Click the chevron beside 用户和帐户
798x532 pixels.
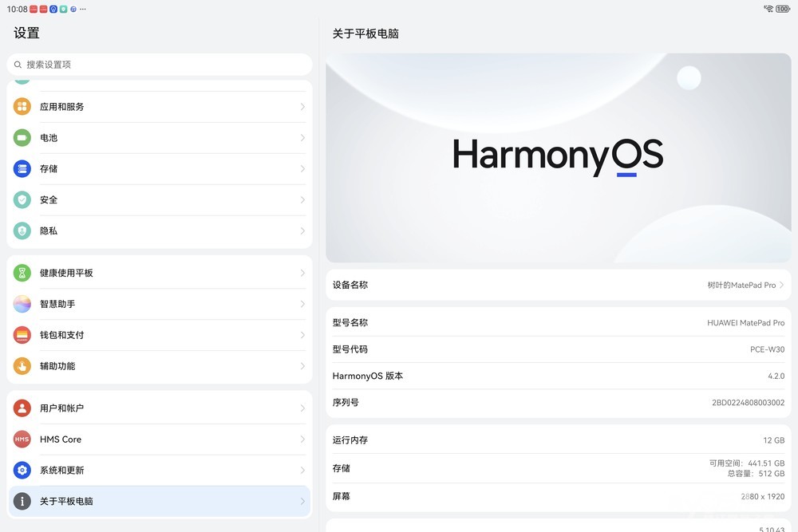click(x=302, y=408)
